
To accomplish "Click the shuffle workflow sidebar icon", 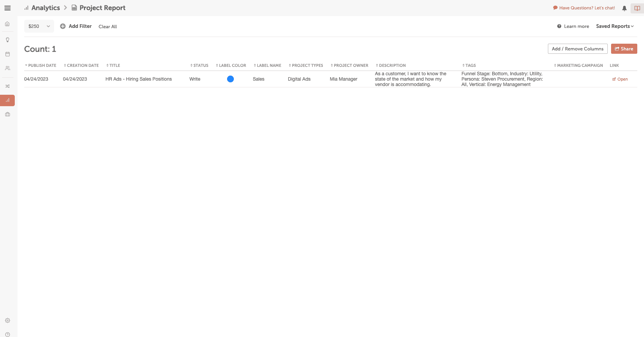I will click(x=7, y=86).
